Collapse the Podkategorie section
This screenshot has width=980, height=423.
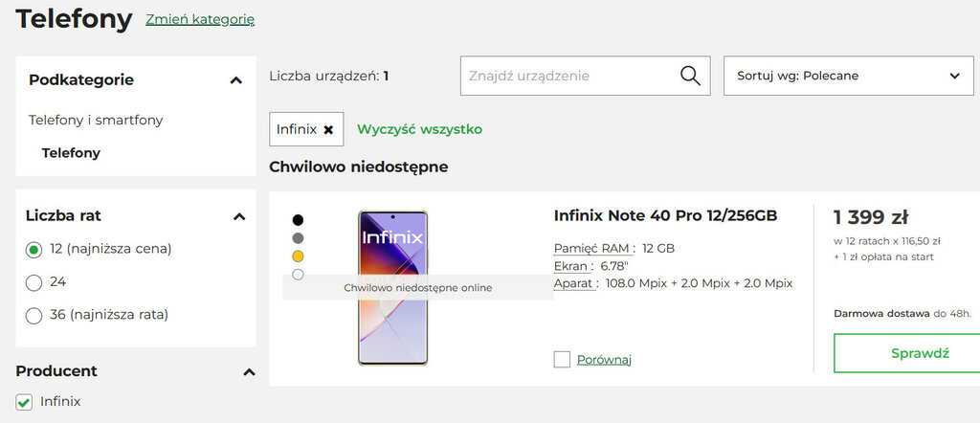click(236, 80)
